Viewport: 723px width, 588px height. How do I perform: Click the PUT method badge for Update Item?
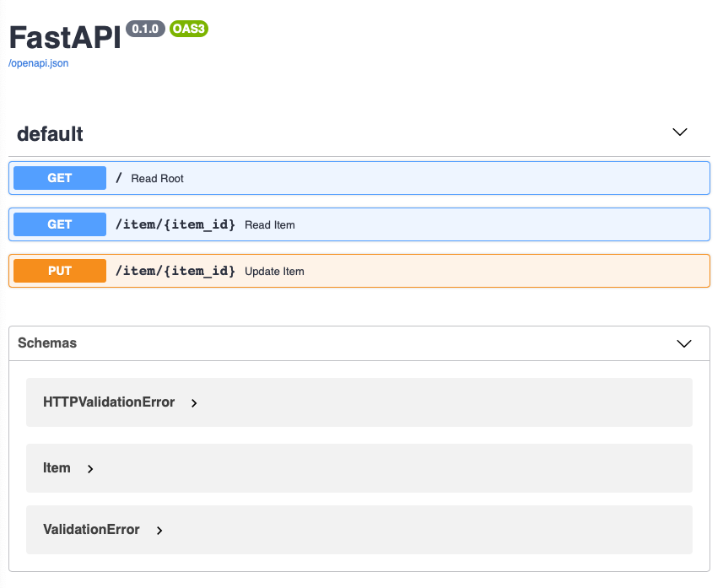(x=59, y=271)
